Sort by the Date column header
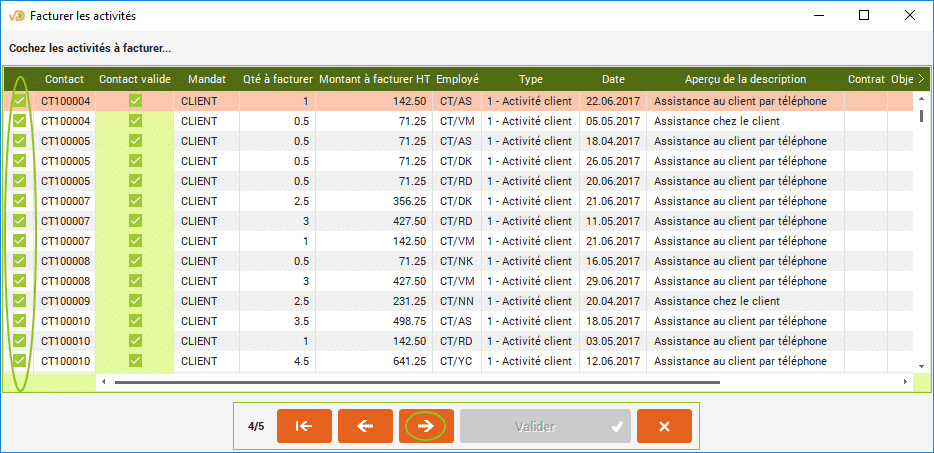The image size is (934, 453). [613, 79]
